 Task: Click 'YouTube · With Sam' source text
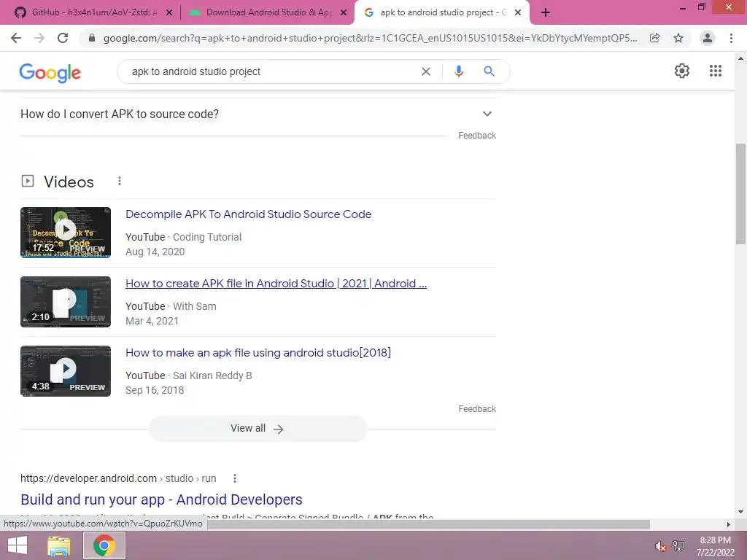[171, 306]
